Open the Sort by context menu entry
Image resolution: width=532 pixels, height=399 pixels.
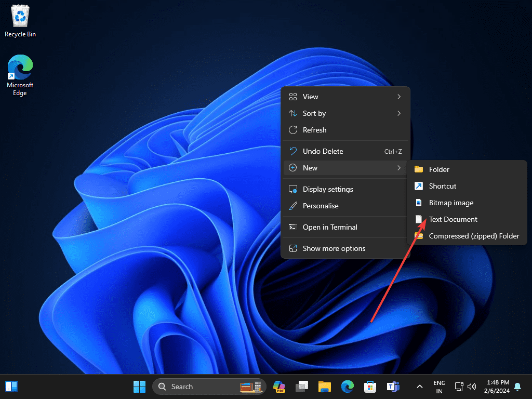[345, 113]
